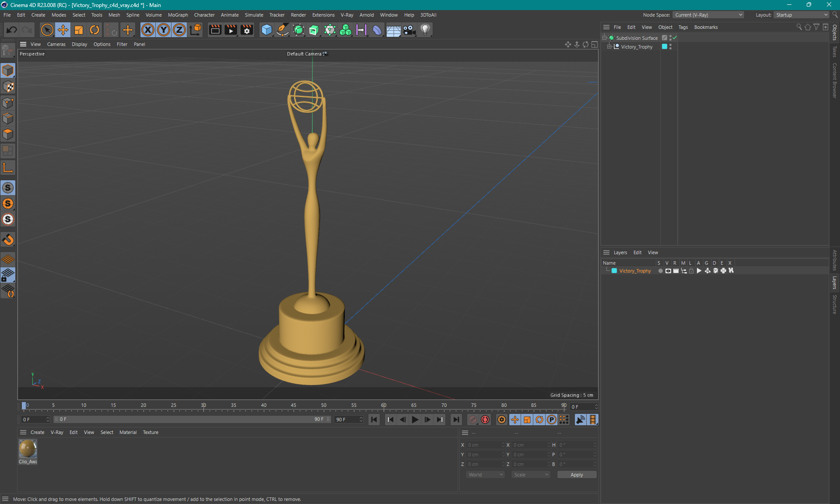
Task: Enable Points mode in left sidebar
Action: (8, 103)
